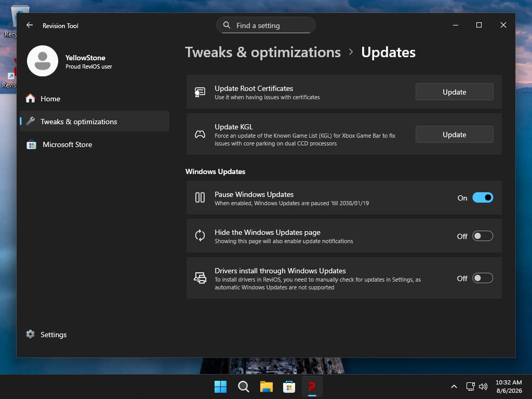
Task: Click the Settings gear icon in sidebar
Action: click(x=31, y=334)
